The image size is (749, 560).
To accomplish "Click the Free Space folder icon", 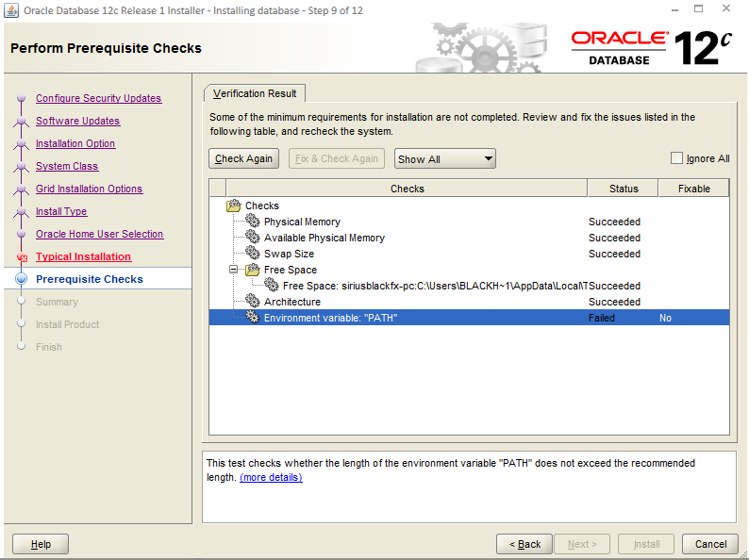I will (252, 270).
